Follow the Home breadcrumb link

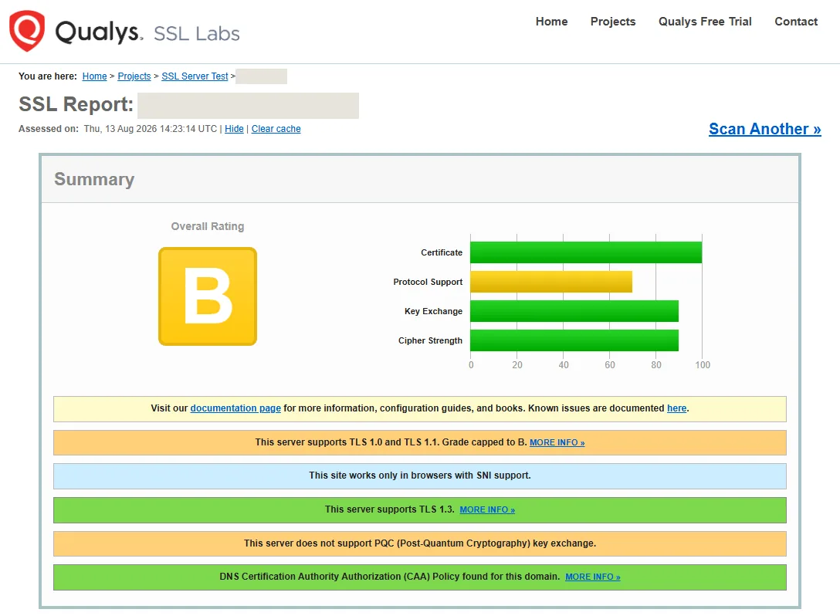pos(94,76)
